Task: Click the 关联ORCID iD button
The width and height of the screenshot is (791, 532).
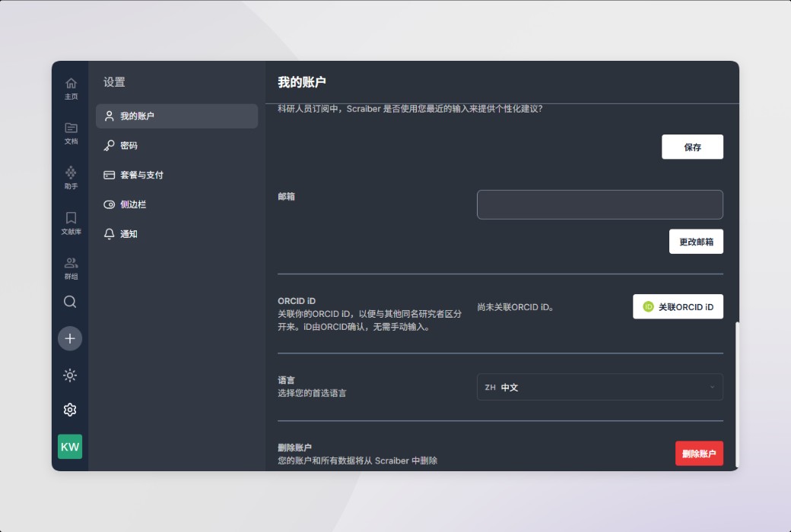Action: [678, 306]
